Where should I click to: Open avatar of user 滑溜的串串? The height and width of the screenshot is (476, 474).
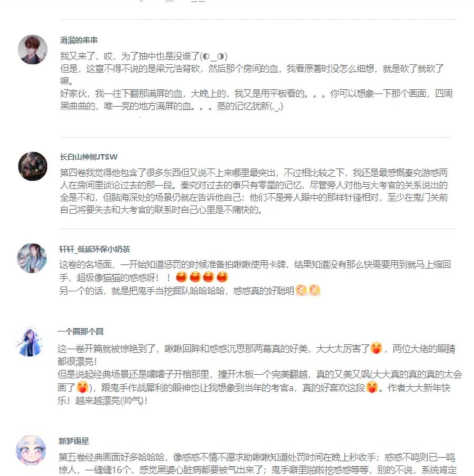(33, 50)
